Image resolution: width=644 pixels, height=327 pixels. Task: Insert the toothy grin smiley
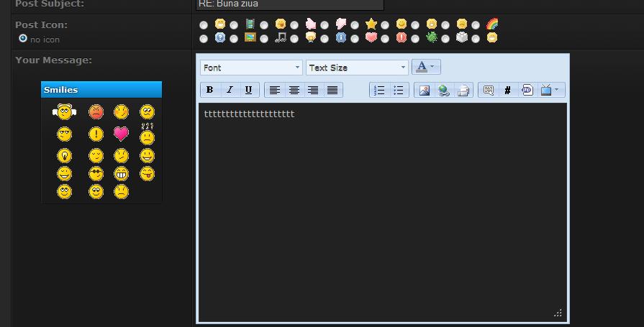point(121,173)
